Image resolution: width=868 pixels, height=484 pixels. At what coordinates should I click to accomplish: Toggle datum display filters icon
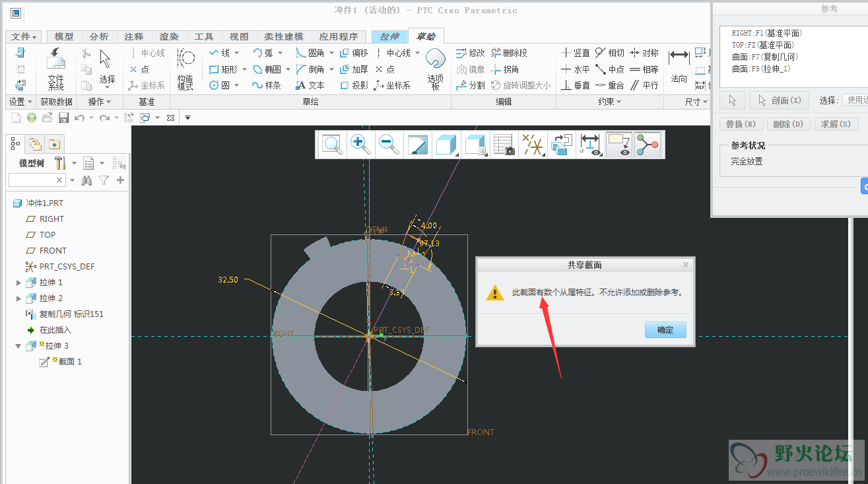click(532, 144)
